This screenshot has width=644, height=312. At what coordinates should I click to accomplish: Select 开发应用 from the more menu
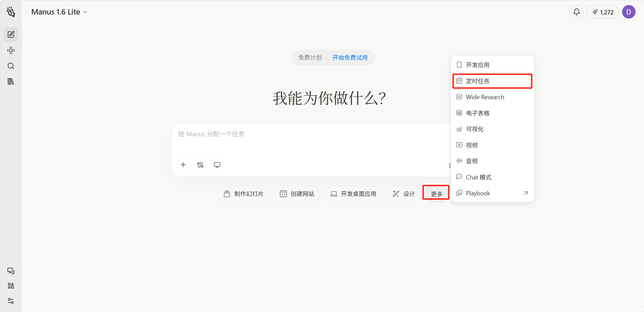(492, 65)
